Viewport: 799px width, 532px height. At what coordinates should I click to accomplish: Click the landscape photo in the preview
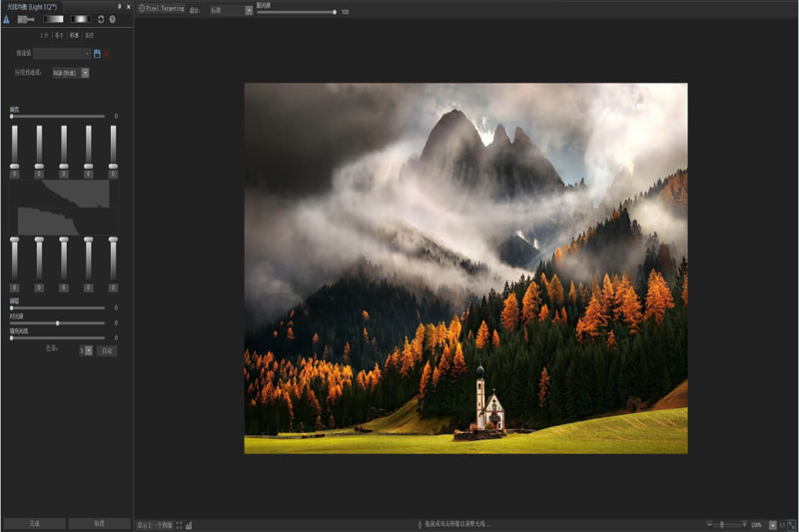click(x=465, y=268)
